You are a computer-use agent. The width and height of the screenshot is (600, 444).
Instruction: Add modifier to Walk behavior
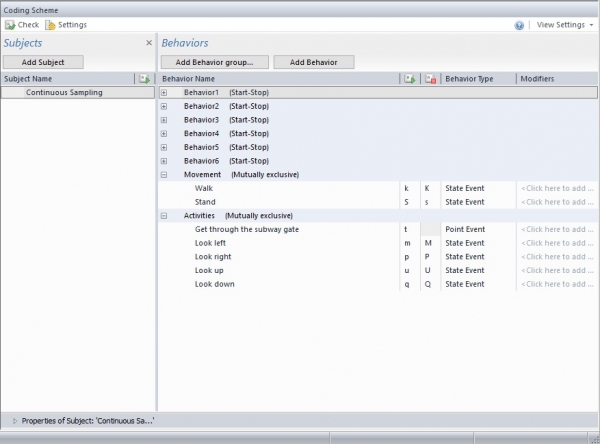[557, 188]
